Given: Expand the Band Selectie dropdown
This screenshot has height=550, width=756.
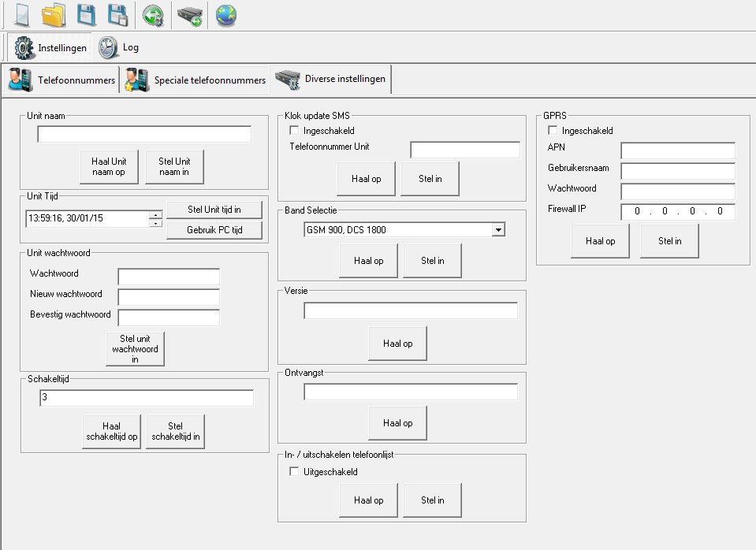Looking at the screenshot, I should 497,230.
